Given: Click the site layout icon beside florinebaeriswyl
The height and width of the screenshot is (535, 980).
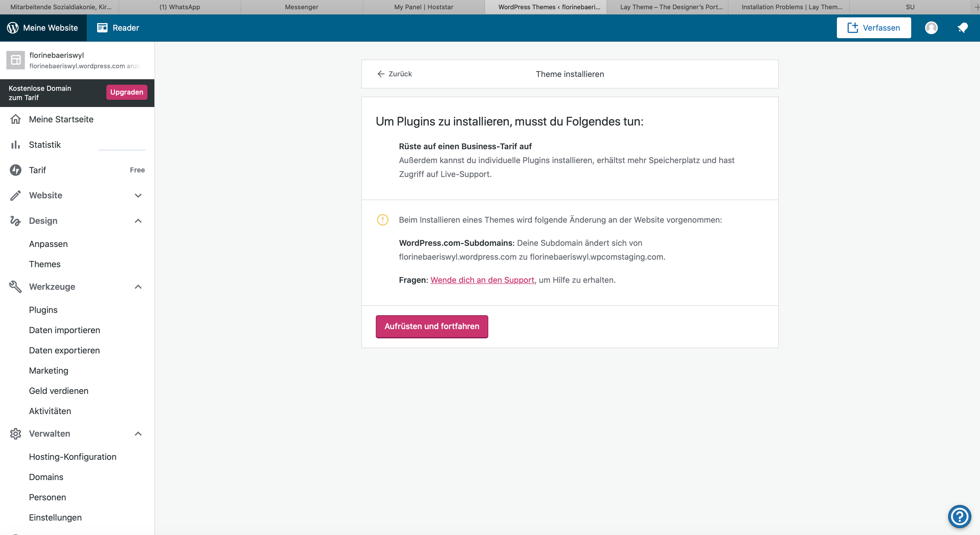Looking at the screenshot, I should (x=16, y=60).
